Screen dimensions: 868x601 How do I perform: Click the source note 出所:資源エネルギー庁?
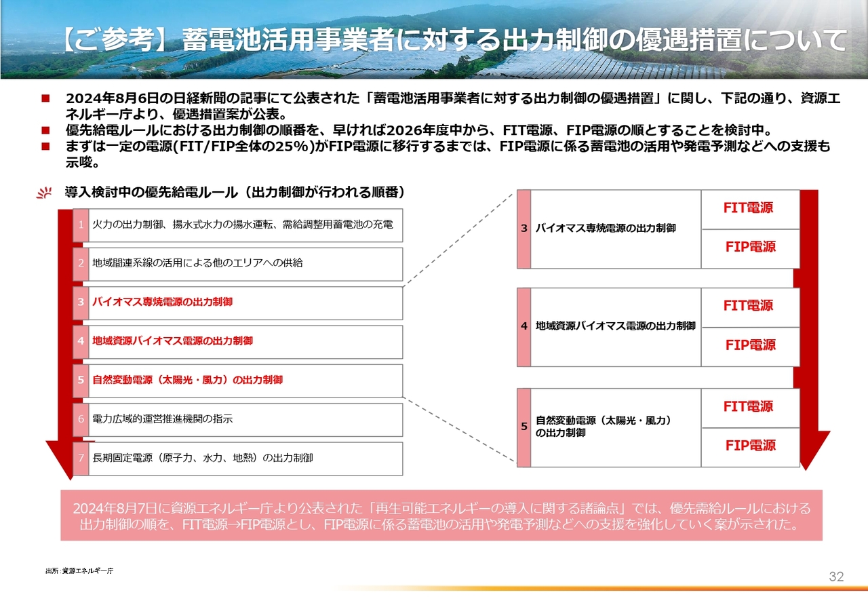(x=79, y=571)
